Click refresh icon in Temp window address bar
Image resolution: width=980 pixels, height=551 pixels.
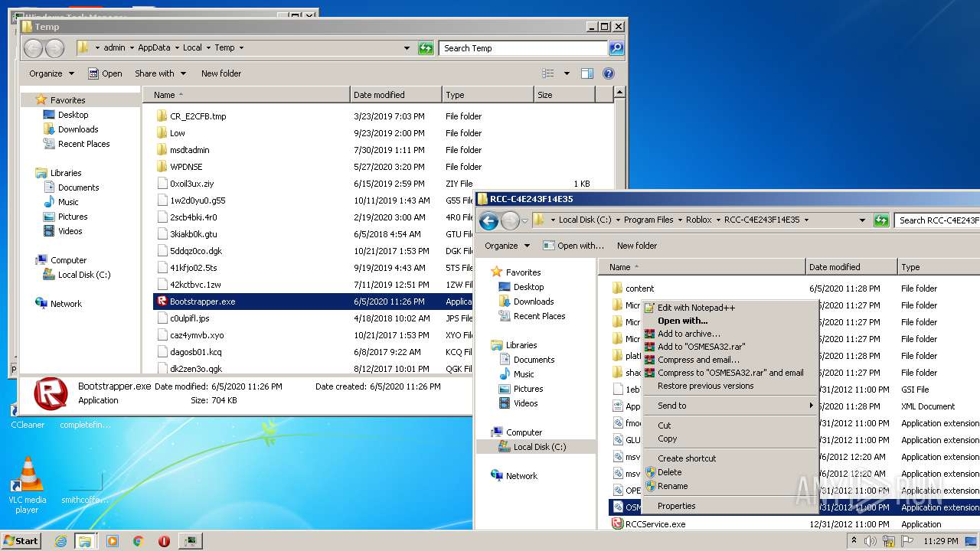426,48
